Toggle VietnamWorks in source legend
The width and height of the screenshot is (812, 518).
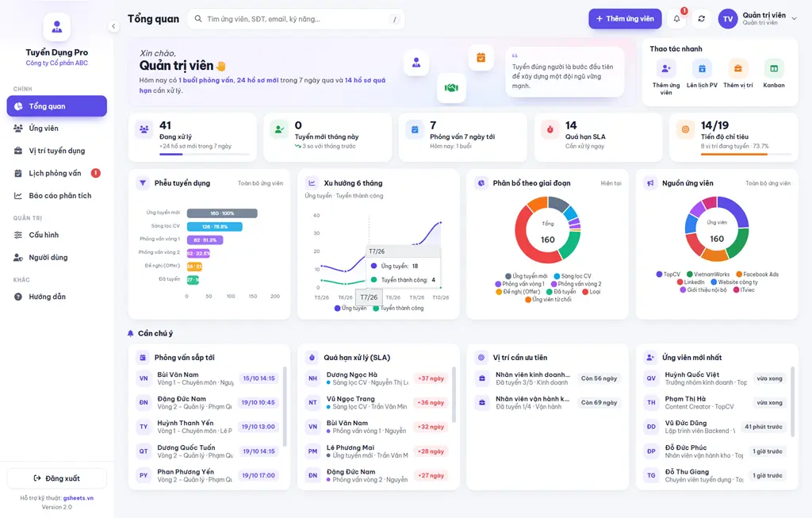(x=708, y=274)
